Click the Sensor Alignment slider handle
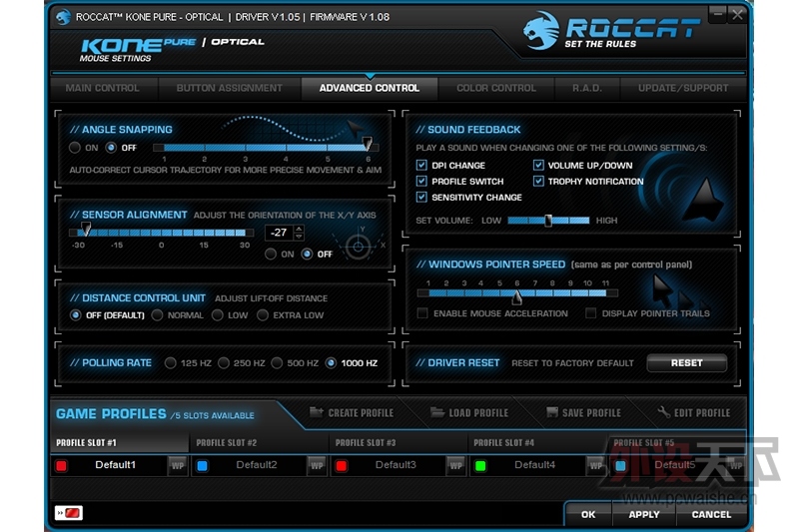799x532 pixels. (86, 229)
